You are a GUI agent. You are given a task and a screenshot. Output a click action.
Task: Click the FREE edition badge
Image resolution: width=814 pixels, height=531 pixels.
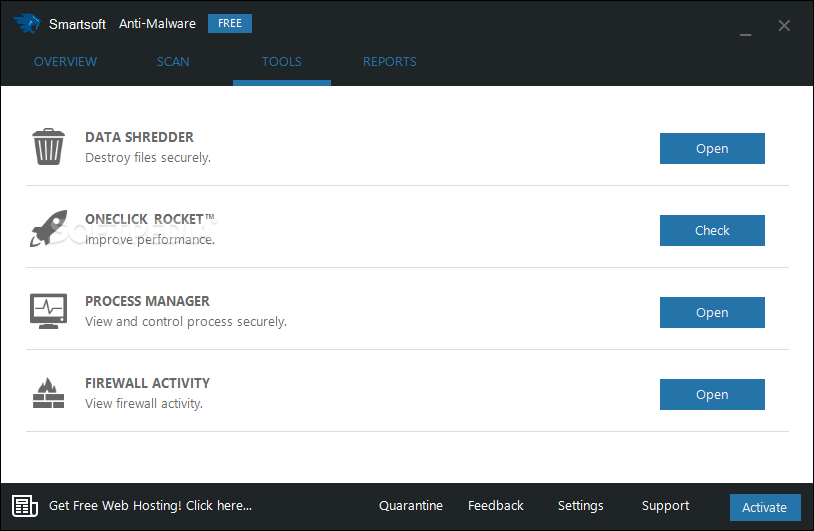coord(230,23)
